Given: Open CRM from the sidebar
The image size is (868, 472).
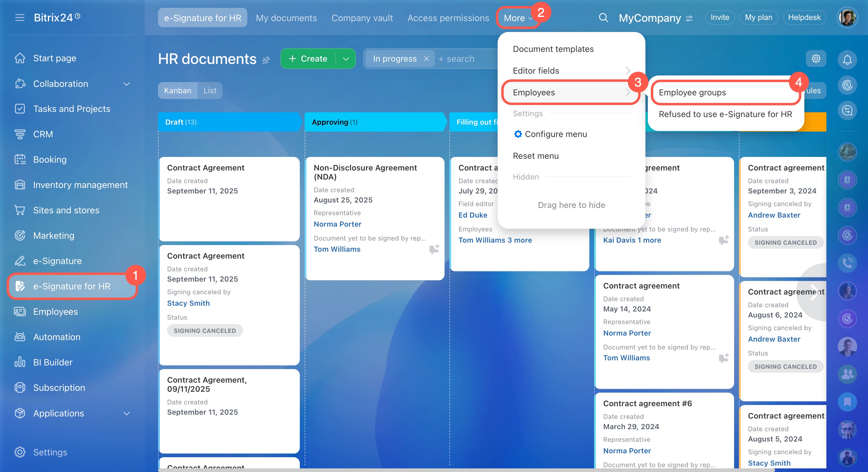Looking at the screenshot, I should point(43,134).
